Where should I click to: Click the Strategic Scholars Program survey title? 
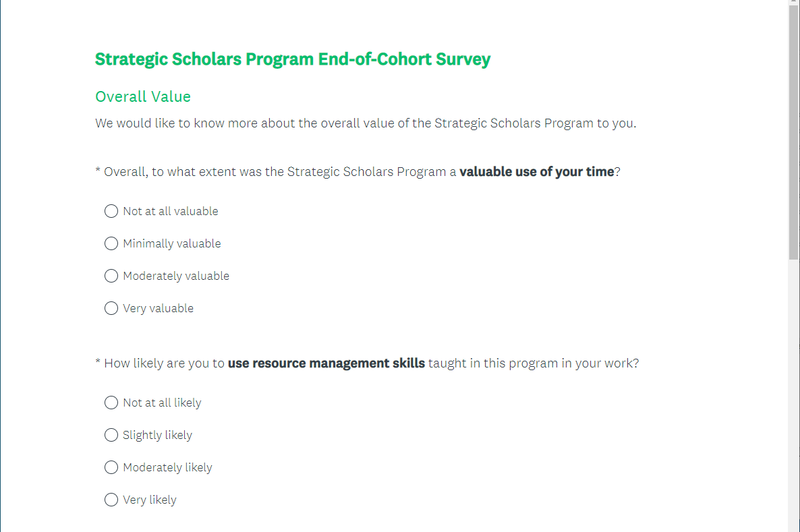(x=293, y=59)
